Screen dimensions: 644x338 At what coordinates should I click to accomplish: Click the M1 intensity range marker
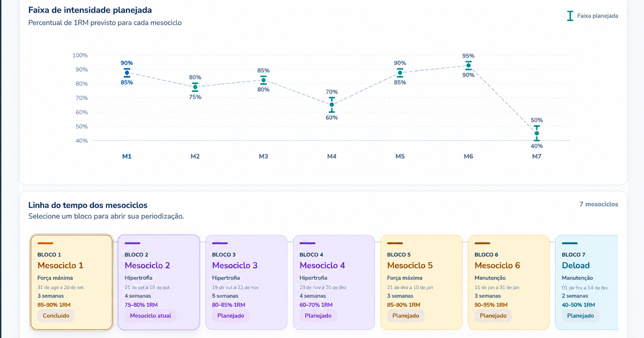point(127,73)
